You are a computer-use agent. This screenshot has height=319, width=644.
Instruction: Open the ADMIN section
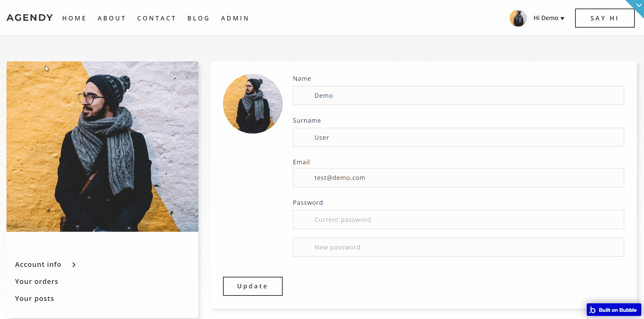click(x=235, y=18)
